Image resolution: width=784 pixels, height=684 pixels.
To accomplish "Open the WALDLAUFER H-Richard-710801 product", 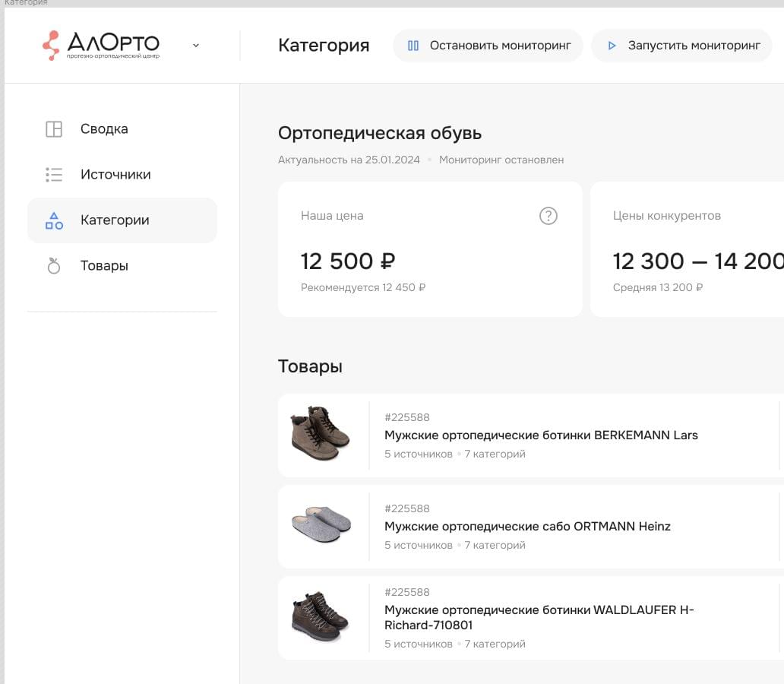I will pos(539,617).
